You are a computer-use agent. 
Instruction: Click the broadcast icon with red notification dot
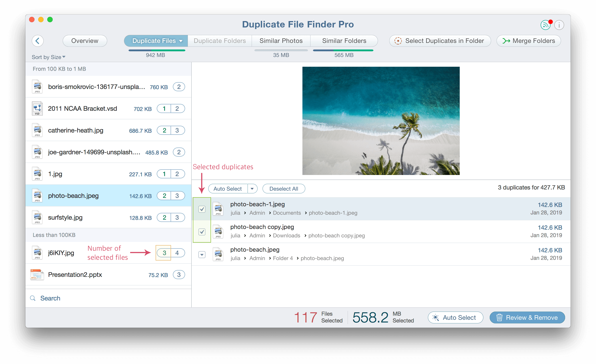[x=545, y=25]
